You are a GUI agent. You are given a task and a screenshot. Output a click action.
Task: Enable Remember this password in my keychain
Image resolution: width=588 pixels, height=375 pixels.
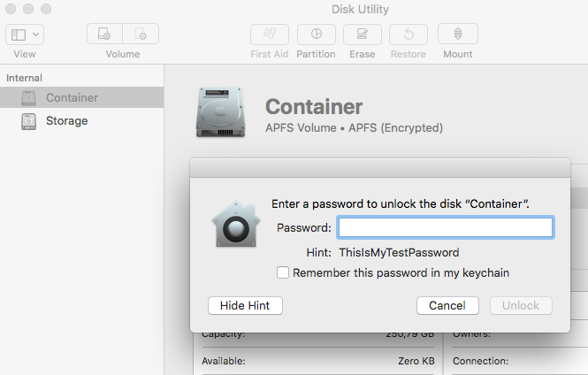tap(283, 273)
